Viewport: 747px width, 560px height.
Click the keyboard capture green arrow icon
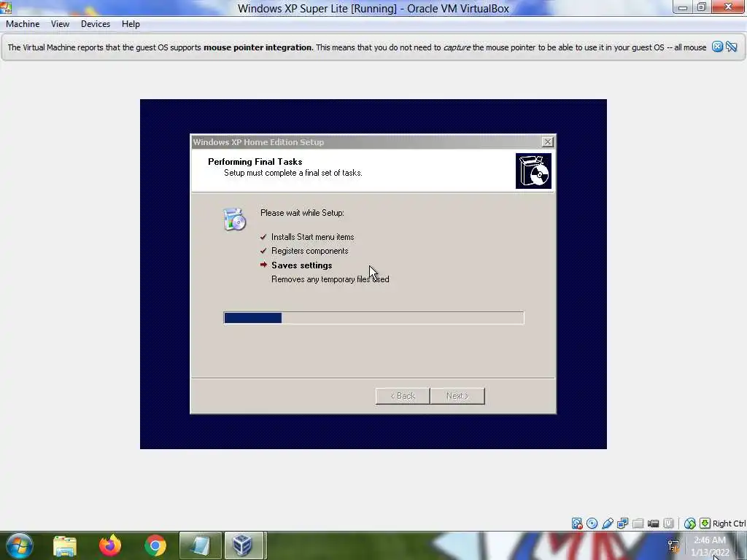[705, 524]
